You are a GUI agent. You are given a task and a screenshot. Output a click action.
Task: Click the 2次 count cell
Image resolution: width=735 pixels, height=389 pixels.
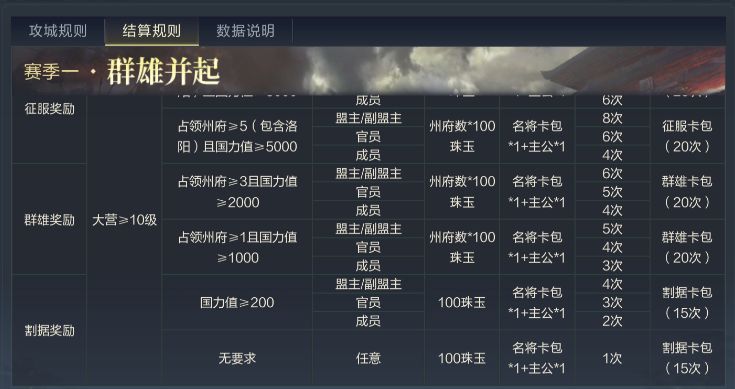[x=612, y=321]
